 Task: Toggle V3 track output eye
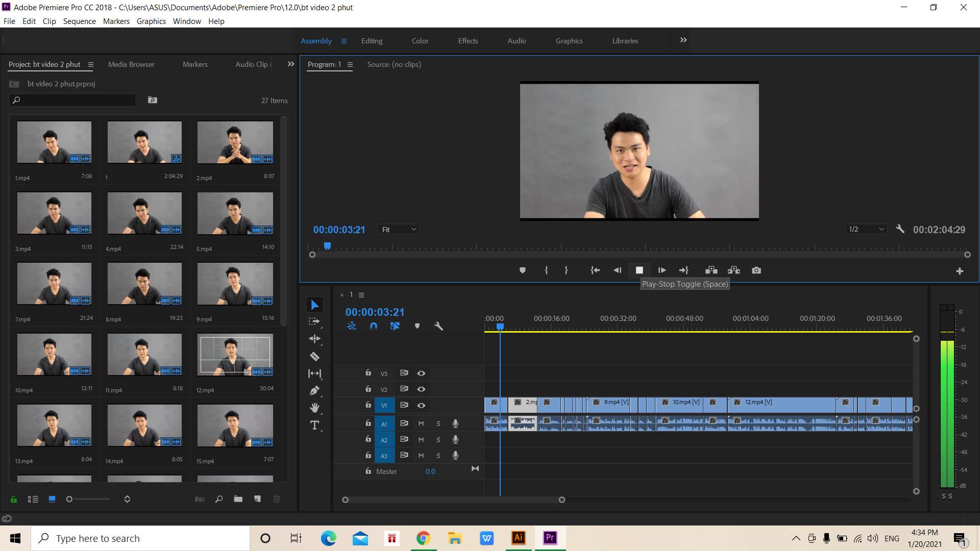421,373
